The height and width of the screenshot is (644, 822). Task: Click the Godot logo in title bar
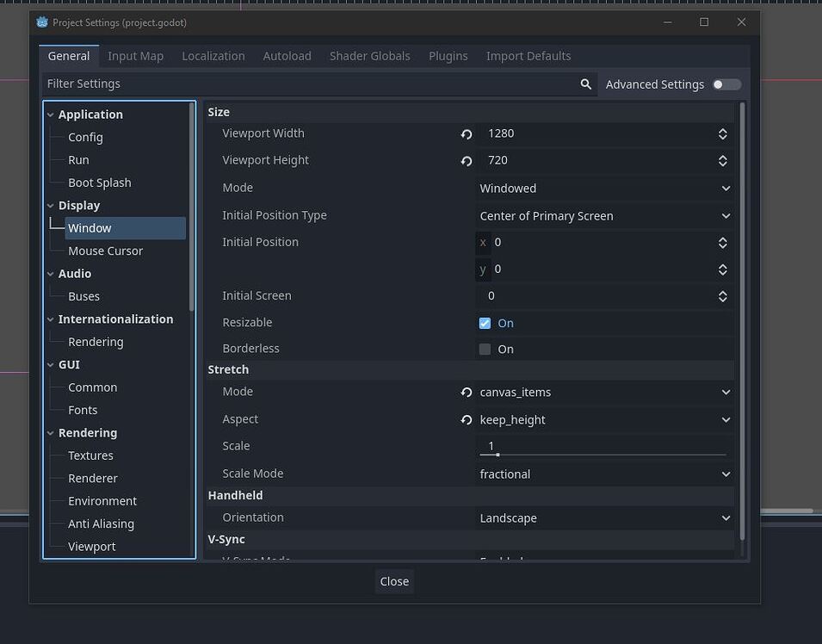[x=42, y=22]
